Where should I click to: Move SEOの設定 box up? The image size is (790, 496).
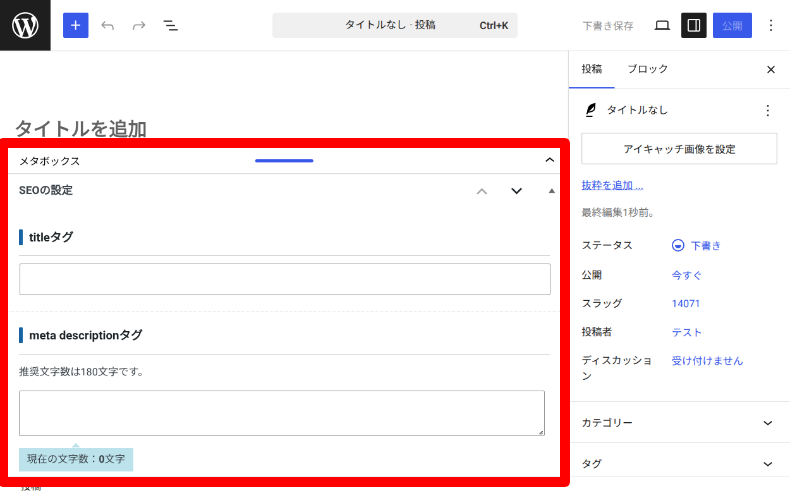coord(482,191)
